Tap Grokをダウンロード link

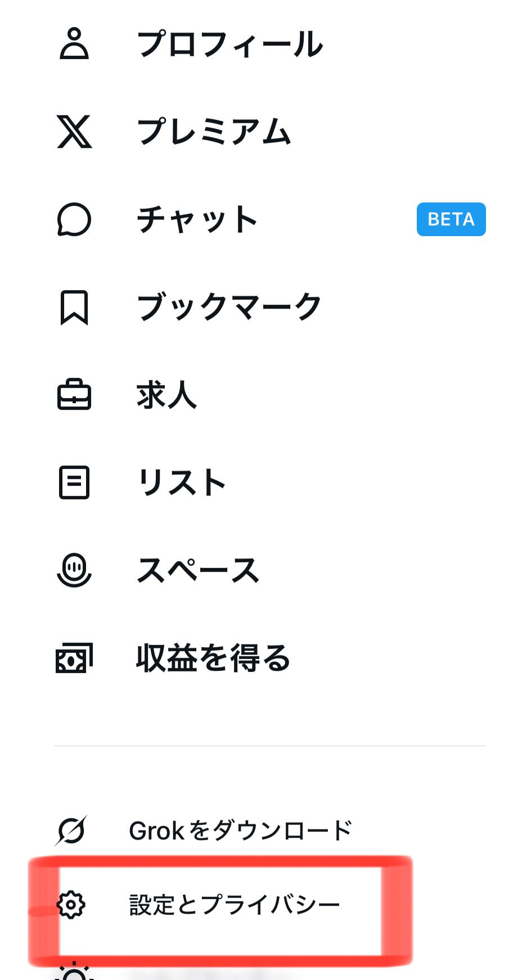(x=241, y=830)
